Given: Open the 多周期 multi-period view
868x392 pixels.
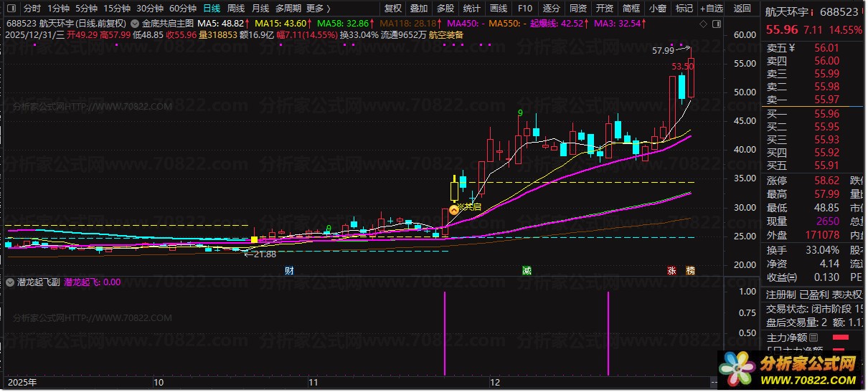Looking at the screenshot, I should pyautogui.click(x=288, y=9).
